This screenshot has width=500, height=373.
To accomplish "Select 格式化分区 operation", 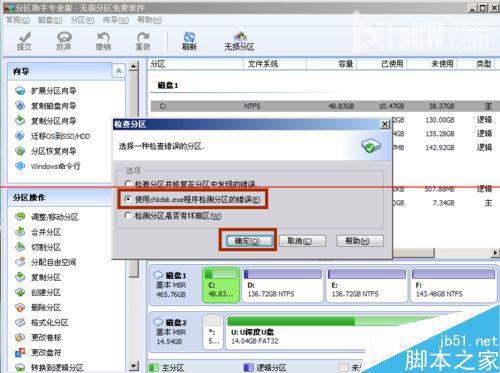I will point(50,322).
